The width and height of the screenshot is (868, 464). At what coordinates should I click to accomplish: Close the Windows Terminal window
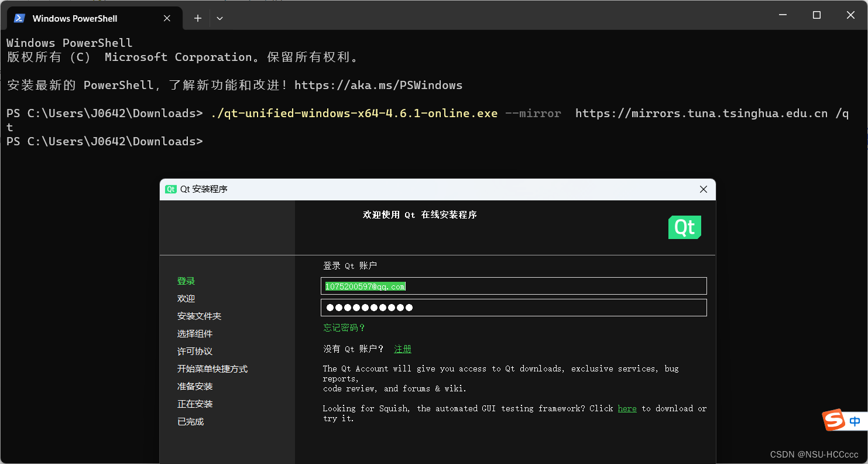pos(850,15)
